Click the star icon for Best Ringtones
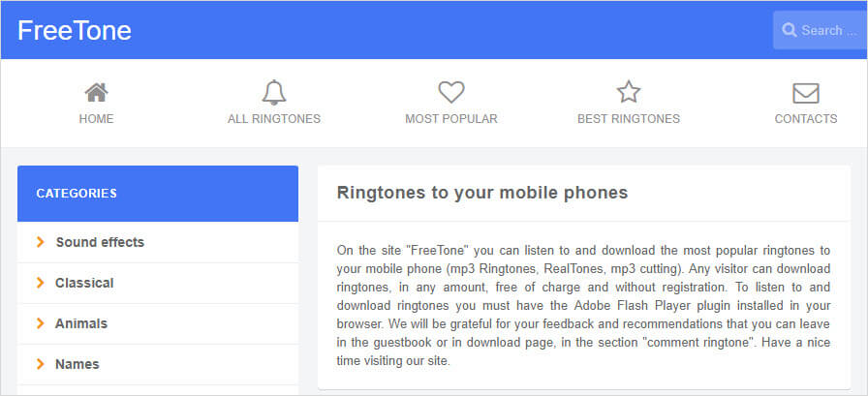This screenshot has height=396, width=868. [x=629, y=93]
